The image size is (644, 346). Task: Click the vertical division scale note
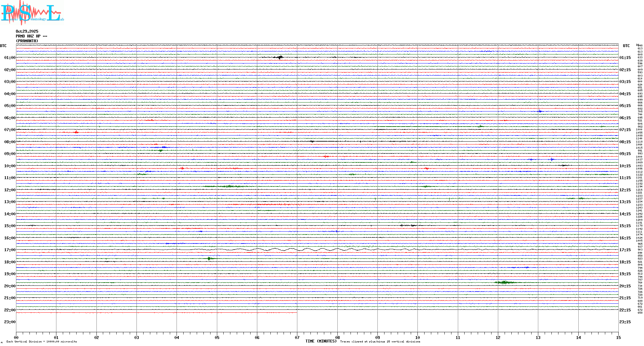(x=42, y=342)
